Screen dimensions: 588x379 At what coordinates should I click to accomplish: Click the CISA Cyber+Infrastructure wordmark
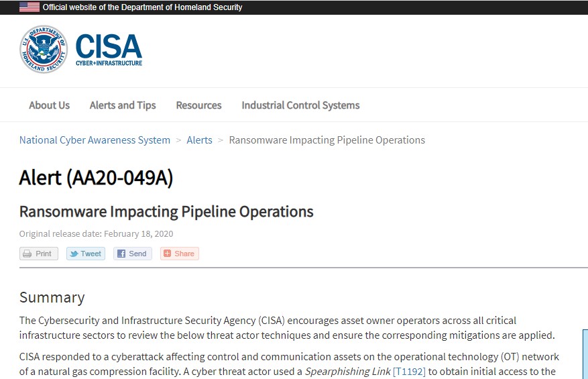109,50
